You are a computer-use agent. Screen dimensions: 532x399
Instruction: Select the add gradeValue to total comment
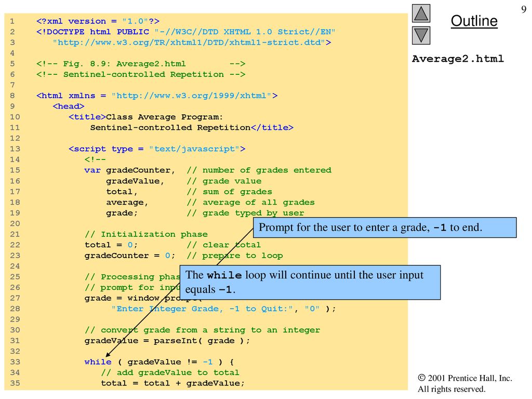(170, 373)
